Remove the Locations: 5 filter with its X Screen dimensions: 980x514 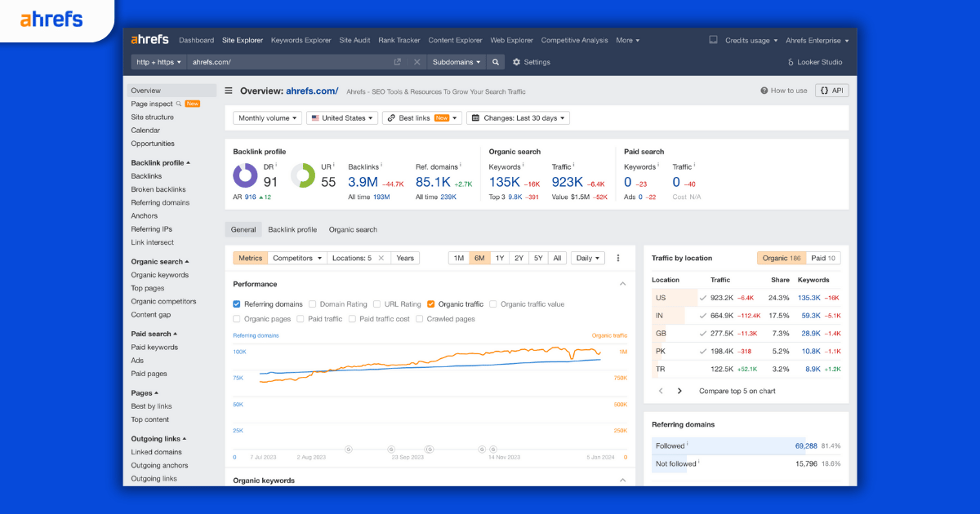point(380,258)
